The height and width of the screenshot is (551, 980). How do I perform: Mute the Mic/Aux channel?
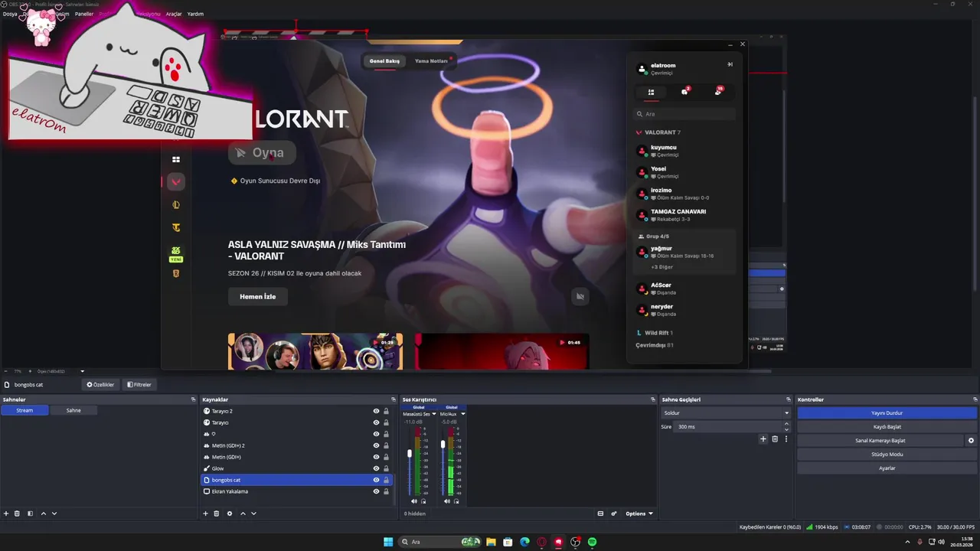click(447, 501)
